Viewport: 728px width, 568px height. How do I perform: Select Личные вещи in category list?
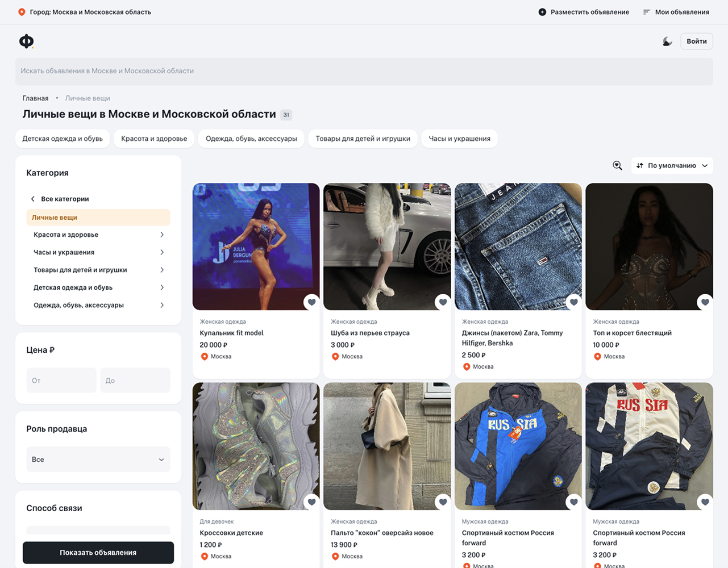click(x=98, y=218)
